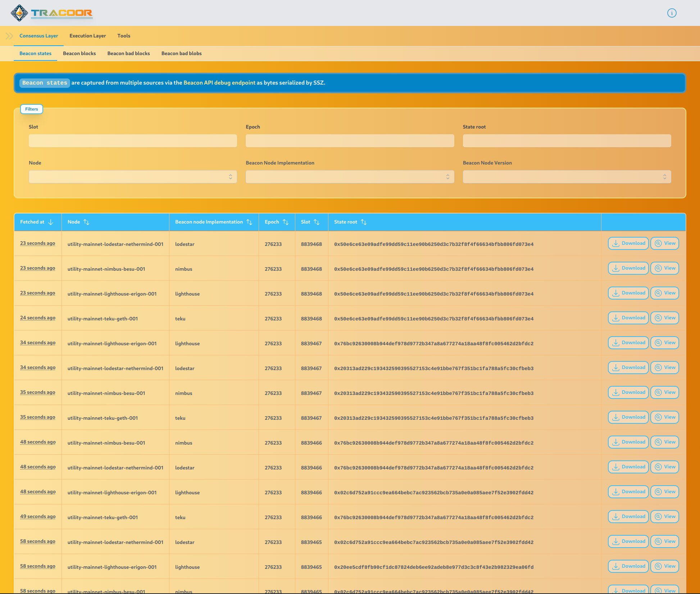Viewport: 700px width, 594px height.
Task: View the nimbus state for slot 8839468
Action: coord(664,268)
